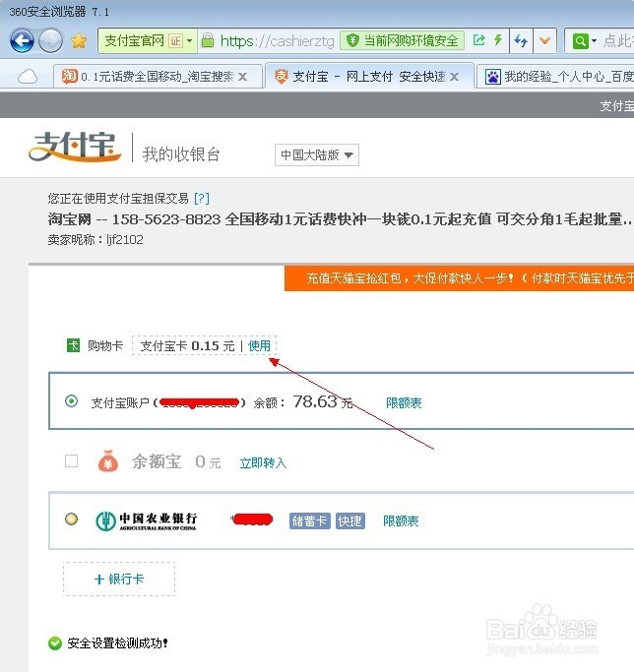Click the green lightning speed-mode icon
Image resolution: width=634 pixels, height=672 pixels.
pos(497,40)
